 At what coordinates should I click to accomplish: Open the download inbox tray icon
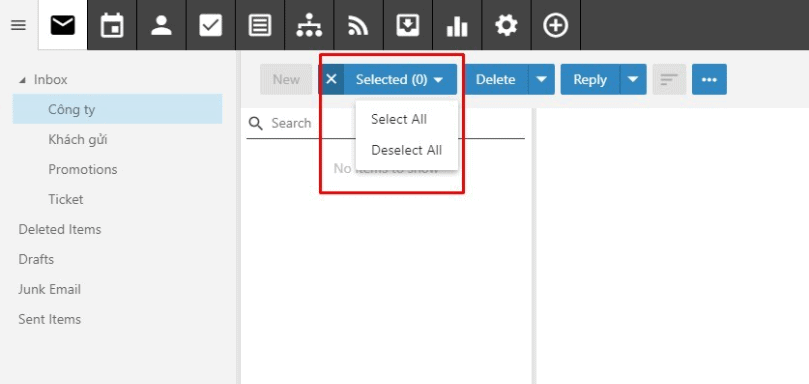408,25
